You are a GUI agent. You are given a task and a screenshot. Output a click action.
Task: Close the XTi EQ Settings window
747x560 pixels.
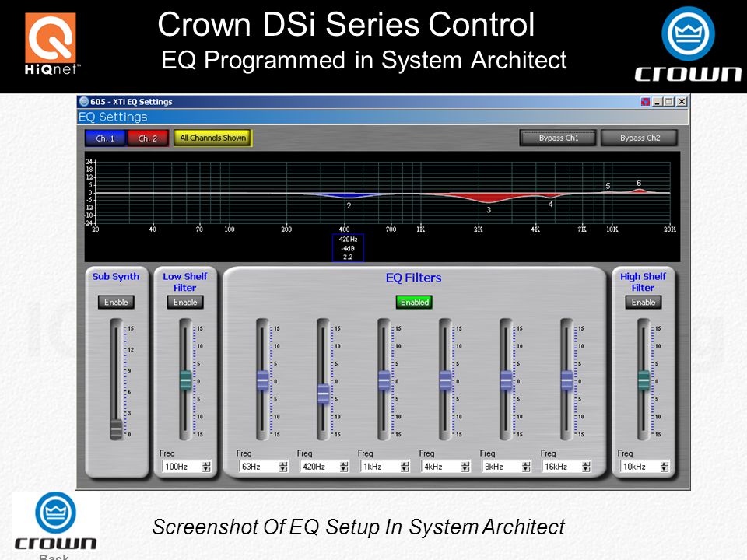click(x=682, y=101)
